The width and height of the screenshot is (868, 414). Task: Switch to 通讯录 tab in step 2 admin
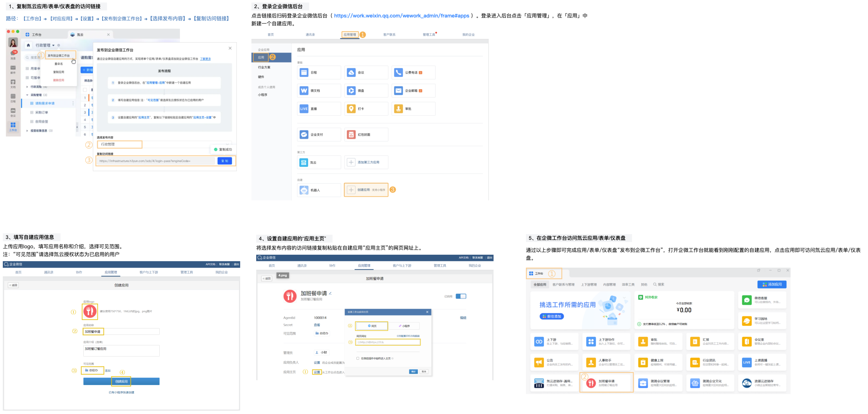point(310,35)
